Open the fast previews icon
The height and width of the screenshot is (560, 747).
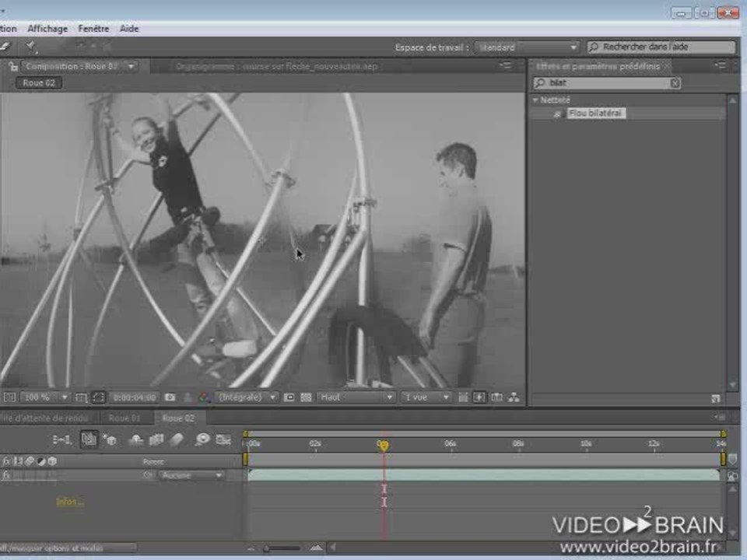(x=479, y=397)
